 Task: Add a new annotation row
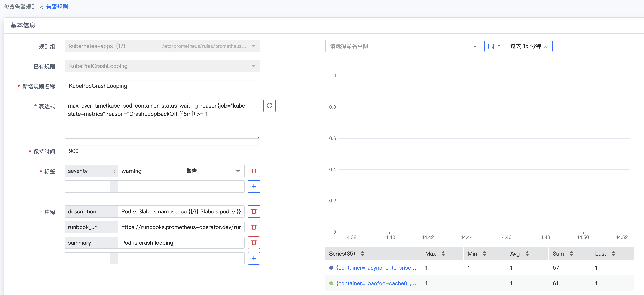pyautogui.click(x=254, y=258)
